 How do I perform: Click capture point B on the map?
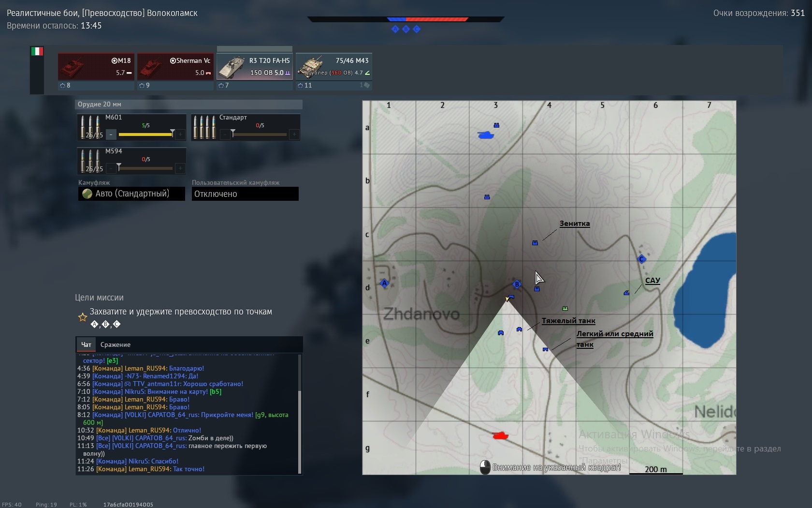(x=517, y=284)
